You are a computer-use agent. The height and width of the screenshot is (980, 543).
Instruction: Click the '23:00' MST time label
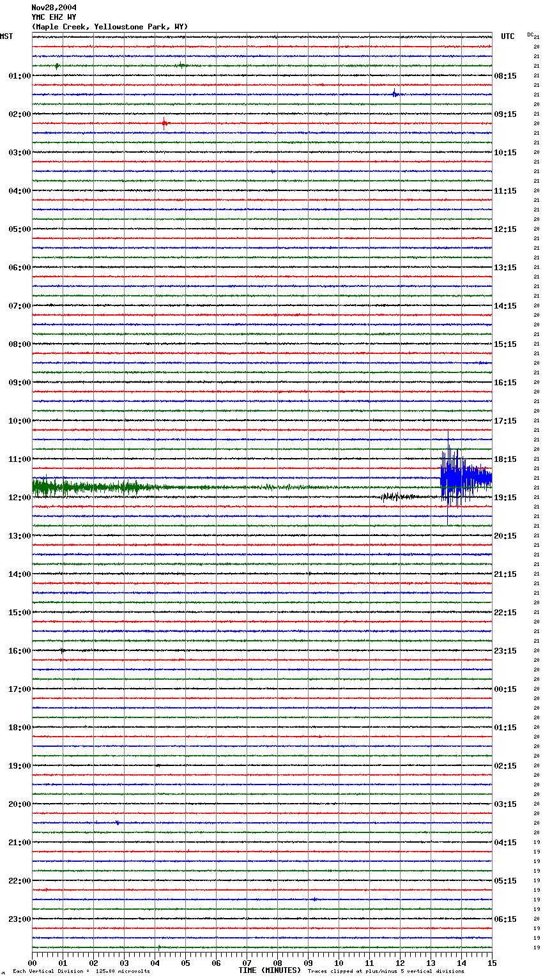tap(20, 919)
